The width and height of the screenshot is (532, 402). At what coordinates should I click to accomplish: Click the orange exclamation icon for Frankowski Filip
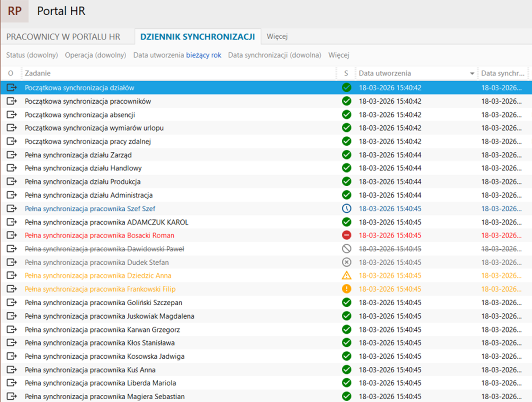pos(346,289)
